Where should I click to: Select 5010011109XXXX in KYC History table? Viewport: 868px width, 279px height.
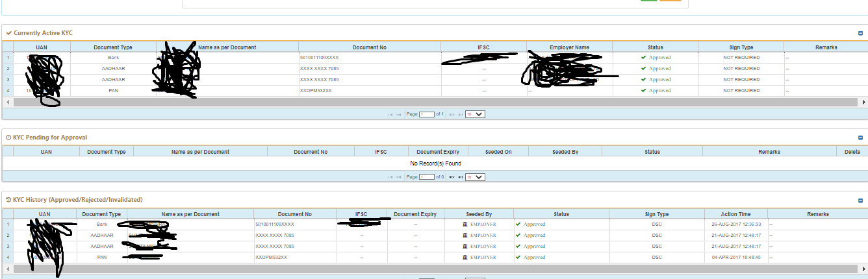tap(275, 224)
